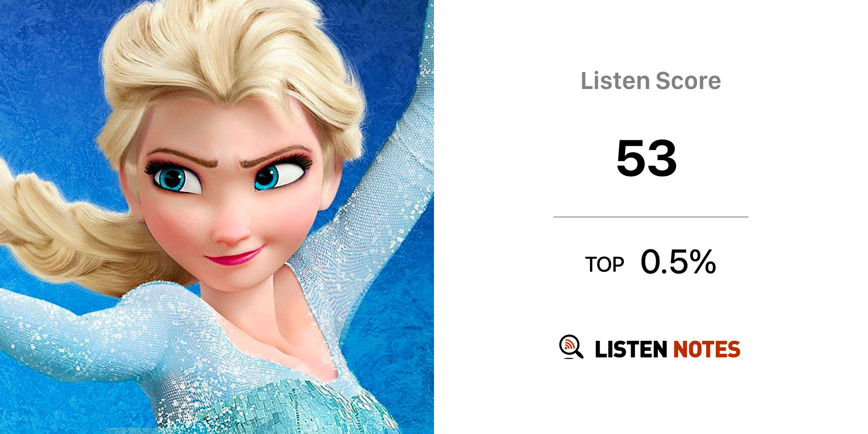Click the horizontal divider below the score

tap(651, 217)
